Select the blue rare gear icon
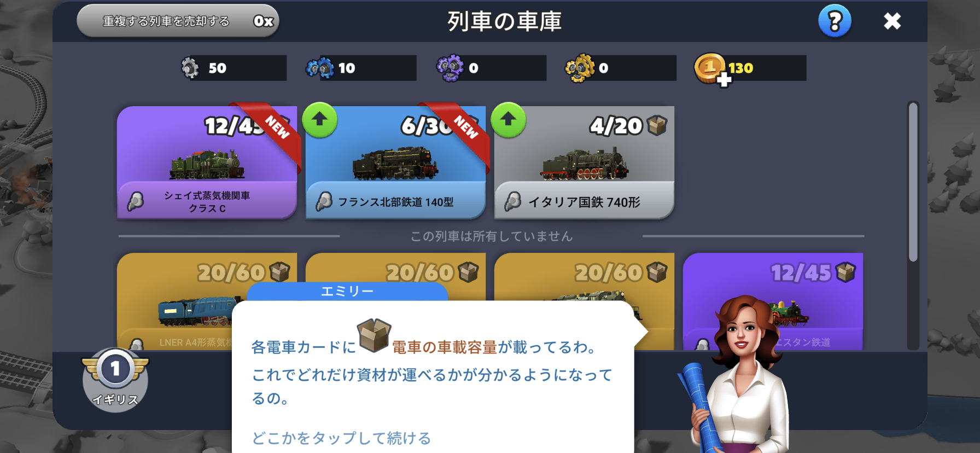 pyautogui.click(x=319, y=68)
